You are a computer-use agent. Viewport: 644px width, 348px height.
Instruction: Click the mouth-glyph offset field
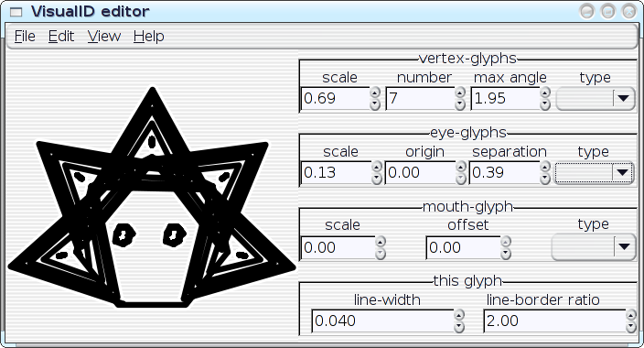(x=463, y=247)
